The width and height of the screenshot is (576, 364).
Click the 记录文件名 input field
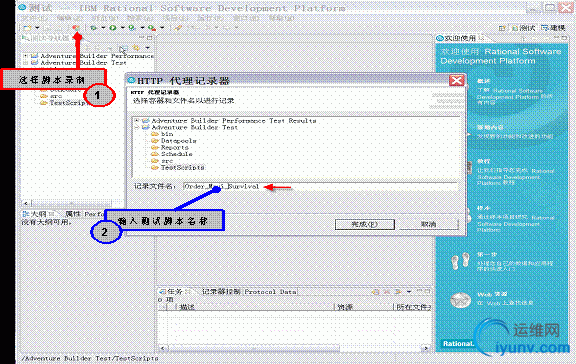pos(320,187)
